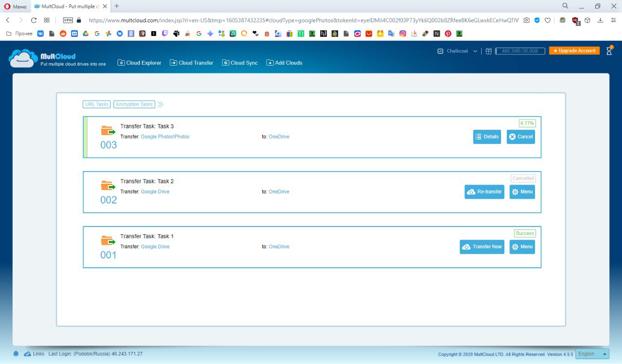
Task: Open Opera easy setup sliders icon
Action: pyautogui.click(x=612, y=20)
